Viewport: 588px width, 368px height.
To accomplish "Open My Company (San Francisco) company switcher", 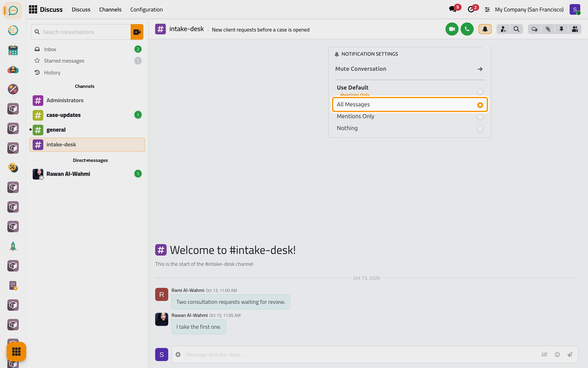I will pos(529,10).
